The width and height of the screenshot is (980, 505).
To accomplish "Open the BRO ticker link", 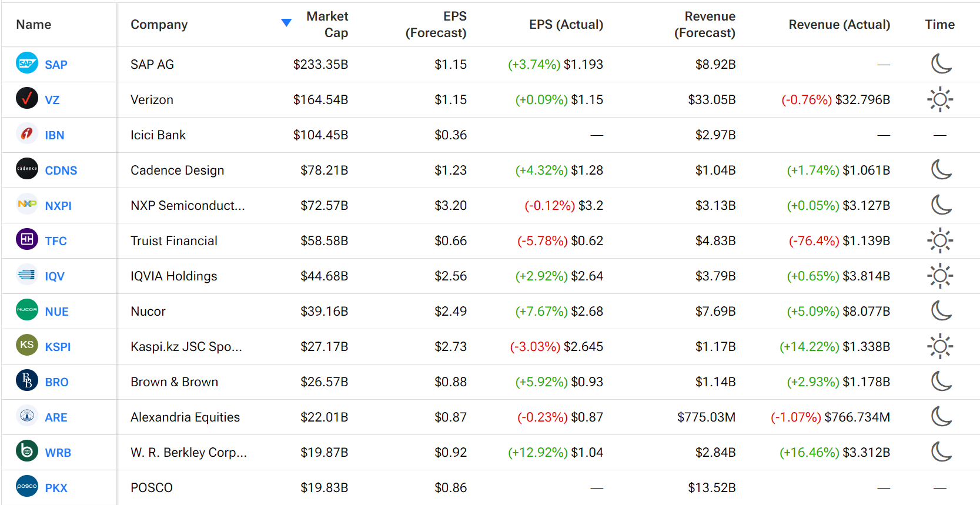I will pyautogui.click(x=57, y=382).
